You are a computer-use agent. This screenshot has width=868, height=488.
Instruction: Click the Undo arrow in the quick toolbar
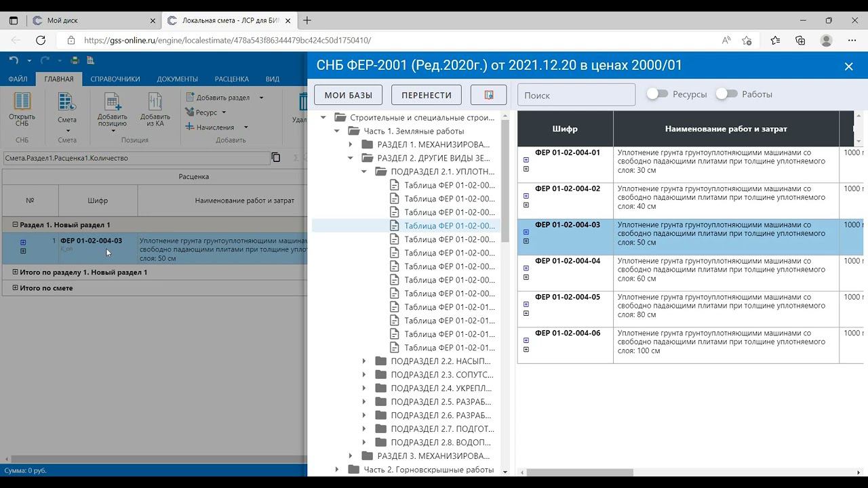14,60
